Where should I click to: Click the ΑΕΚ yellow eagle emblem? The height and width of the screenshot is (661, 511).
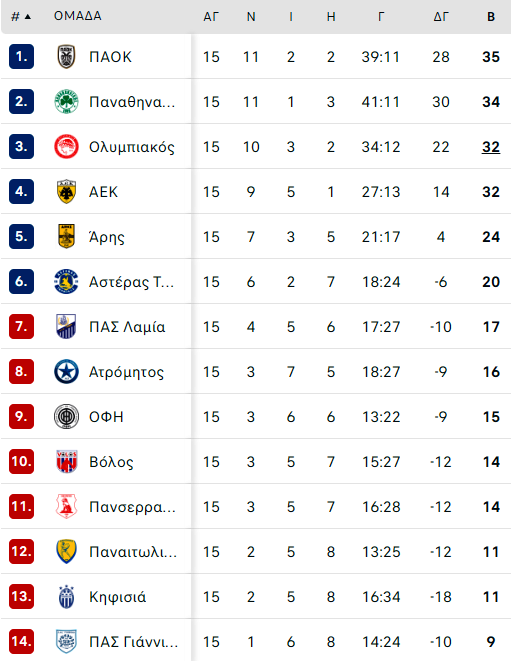tap(66, 192)
